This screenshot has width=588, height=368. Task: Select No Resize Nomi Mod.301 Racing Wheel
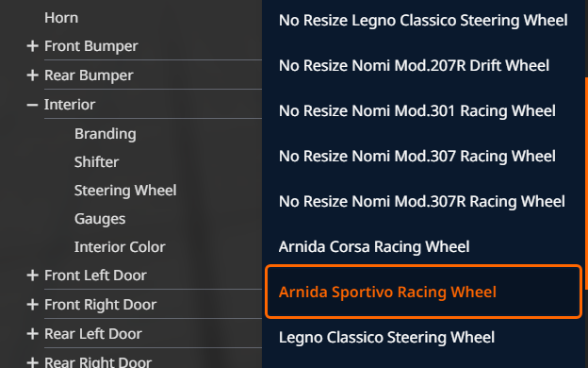click(x=417, y=111)
